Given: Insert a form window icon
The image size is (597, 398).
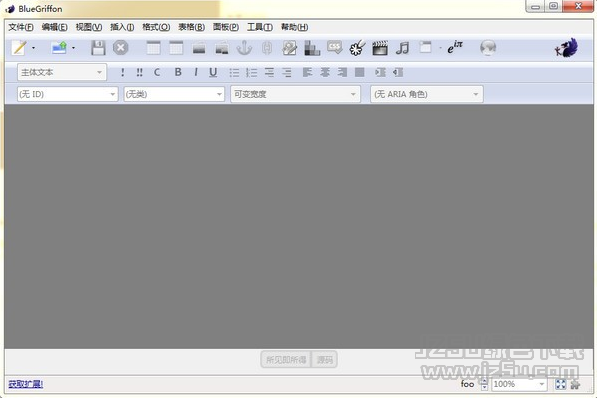Looking at the screenshot, I should tap(425, 47).
